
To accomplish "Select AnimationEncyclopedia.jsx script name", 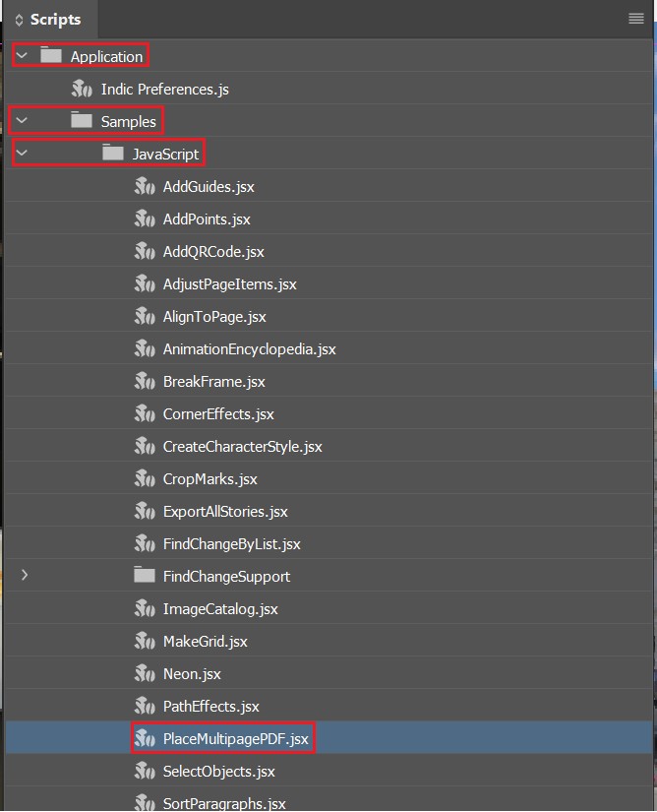I will (x=250, y=349).
